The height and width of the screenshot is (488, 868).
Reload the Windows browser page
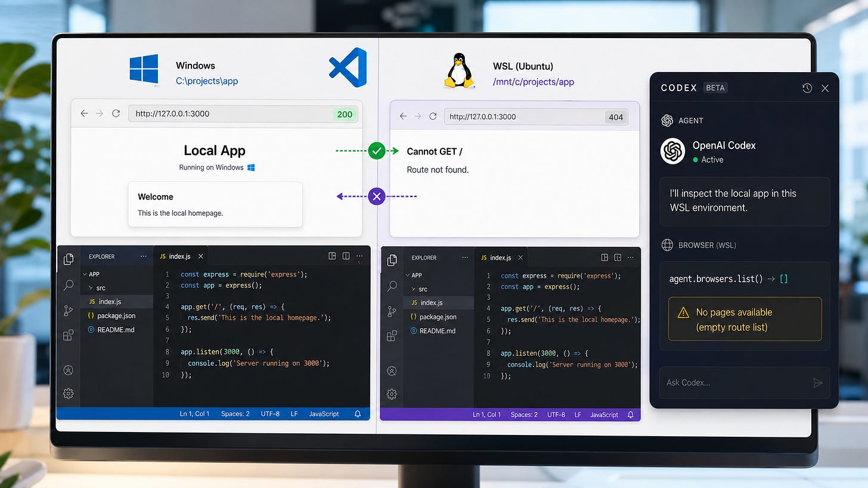(116, 113)
